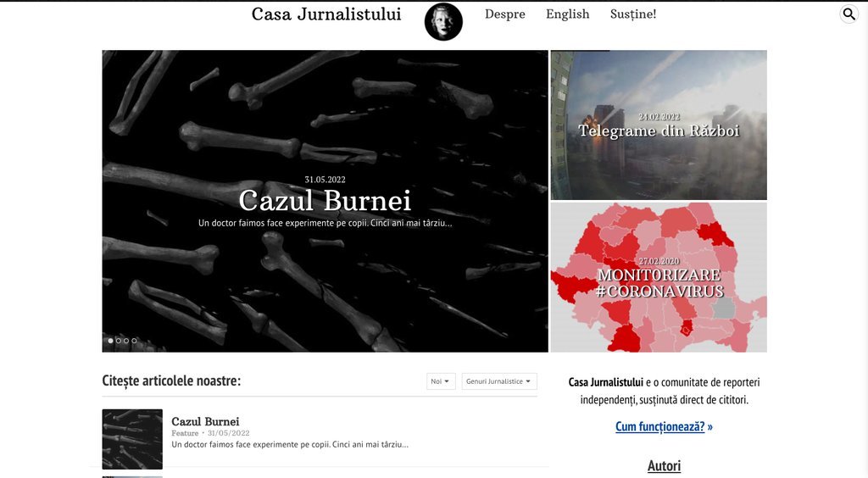The width and height of the screenshot is (868, 478).
Task: Click the slide date 31.05.2022
Action: [325, 180]
